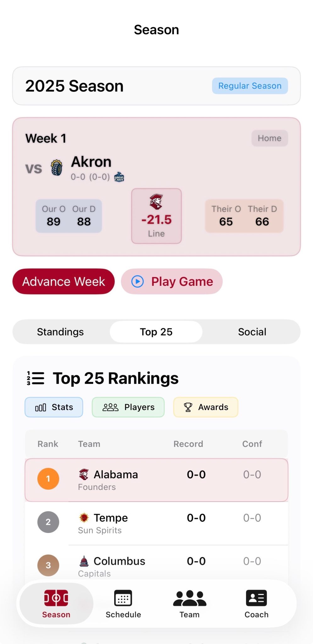Viewport: 313px width, 644px height.
Task: Open the Stats filter button
Action: tap(54, 407)
